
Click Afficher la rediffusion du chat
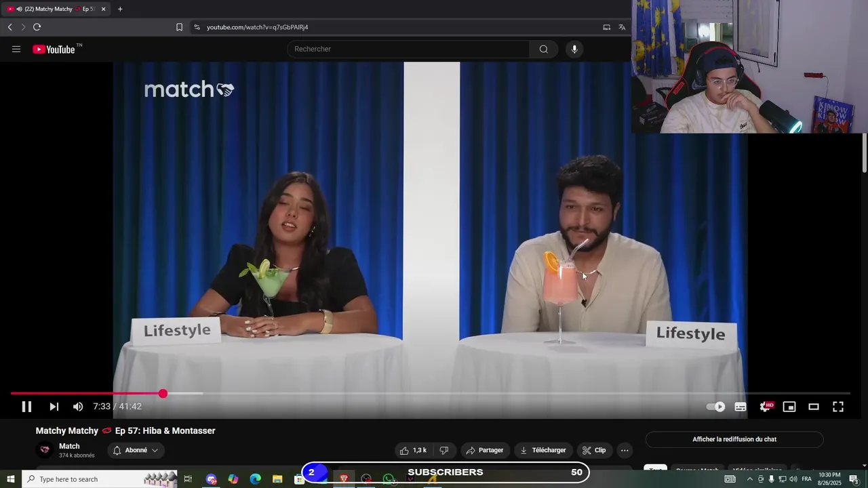click(x=734, y=439)
